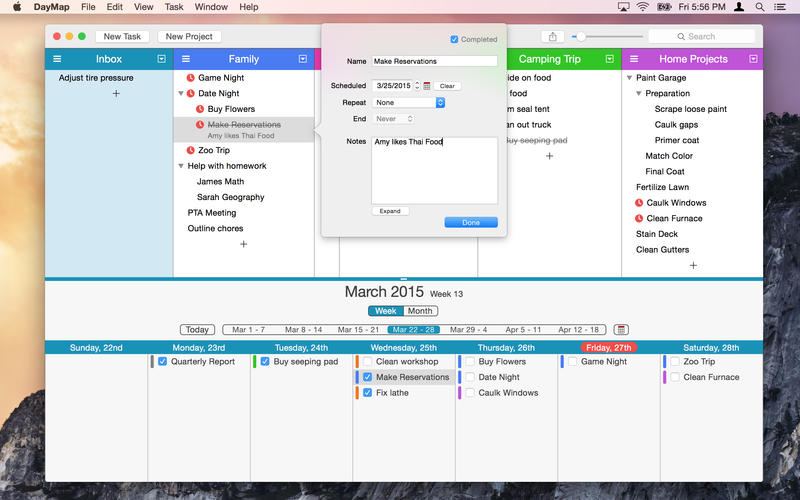
Task: Check the Clean Furnace checkbox on Saturday
Action: coord(675,377)
